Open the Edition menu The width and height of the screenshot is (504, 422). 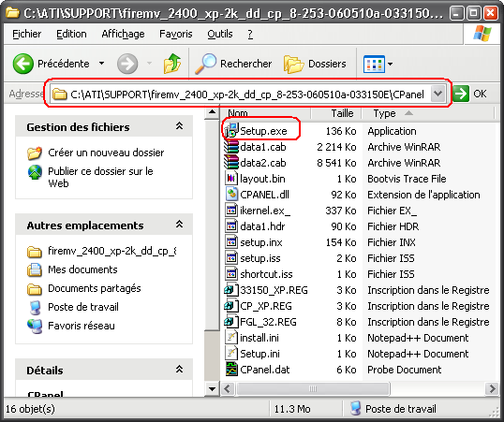point(71,34)
